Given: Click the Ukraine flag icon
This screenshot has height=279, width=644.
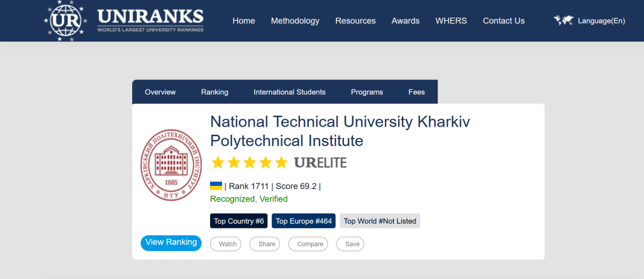Looking at the screenshot, I should tap(216, 186).
